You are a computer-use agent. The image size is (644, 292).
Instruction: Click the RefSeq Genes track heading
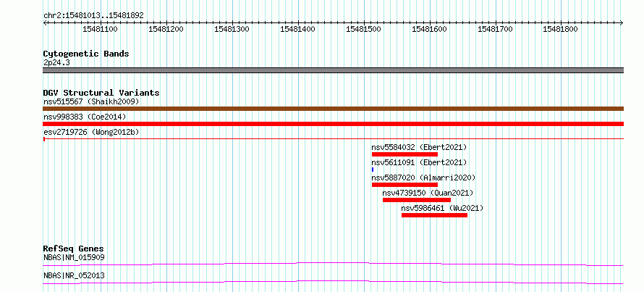point(73,249)
